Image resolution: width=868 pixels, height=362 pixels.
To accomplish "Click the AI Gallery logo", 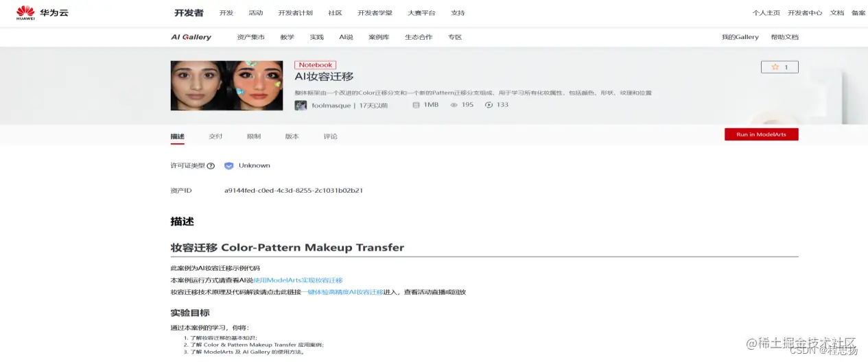I will tap(191, 37).
